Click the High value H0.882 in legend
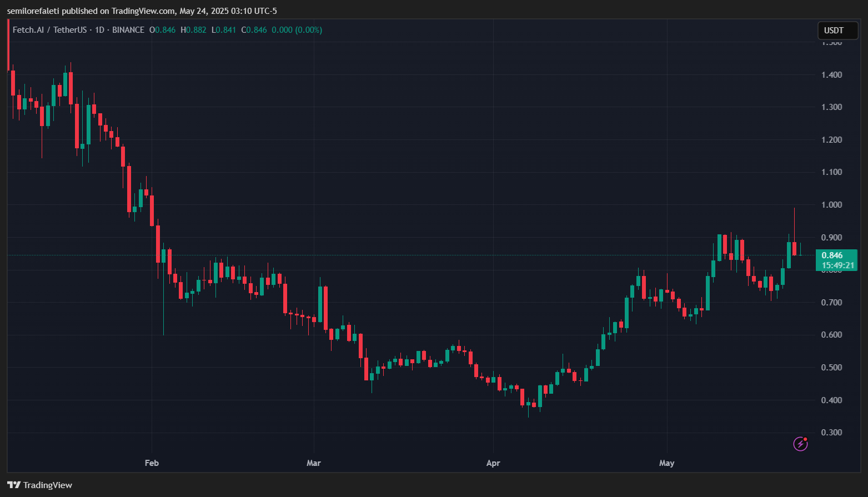The height and width of the screenshot is (497, 868). point(193,30)
